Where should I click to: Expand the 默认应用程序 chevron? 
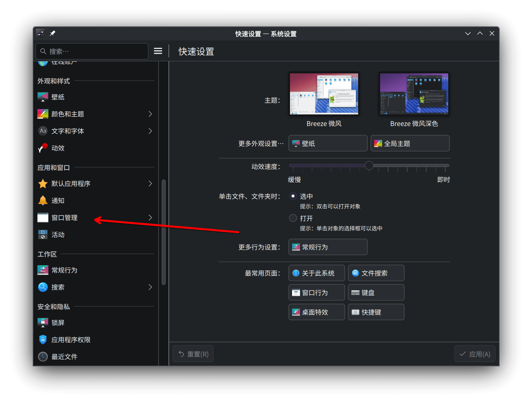150,184
